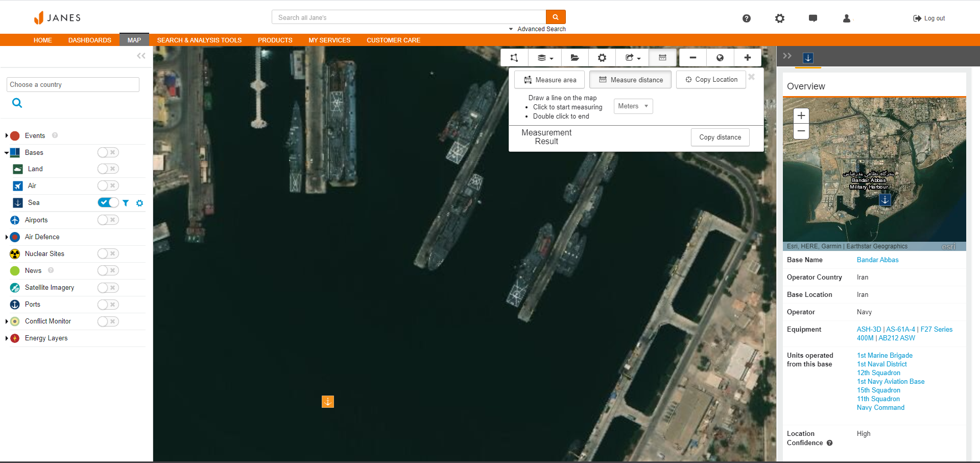This screenshot has height=463, width=980.
Task: Toggle the Air bases switch
Action: coord(108,186)
